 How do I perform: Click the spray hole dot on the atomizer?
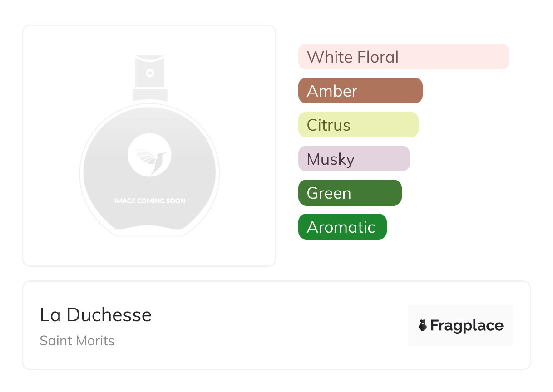(149, 73)
